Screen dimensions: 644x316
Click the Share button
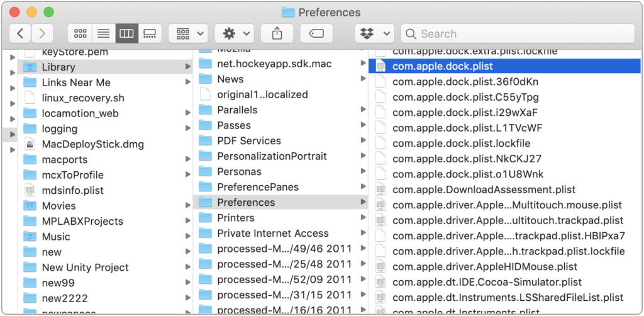tap(277, 34)
